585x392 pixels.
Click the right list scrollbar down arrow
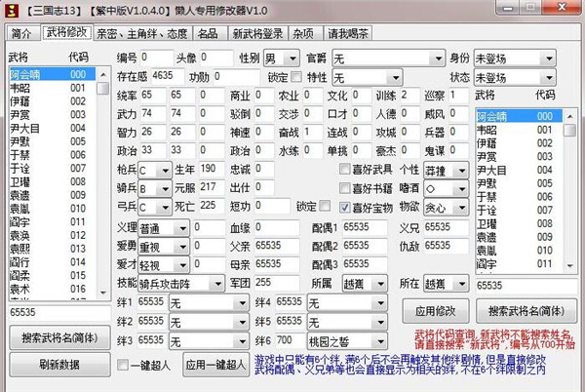click(x=570, y=266)
